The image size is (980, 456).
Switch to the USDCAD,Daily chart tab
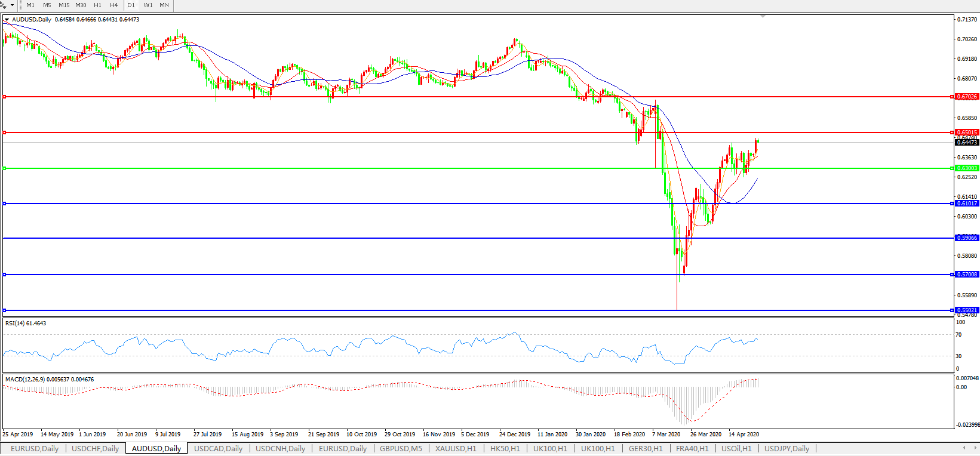point(218,449)
